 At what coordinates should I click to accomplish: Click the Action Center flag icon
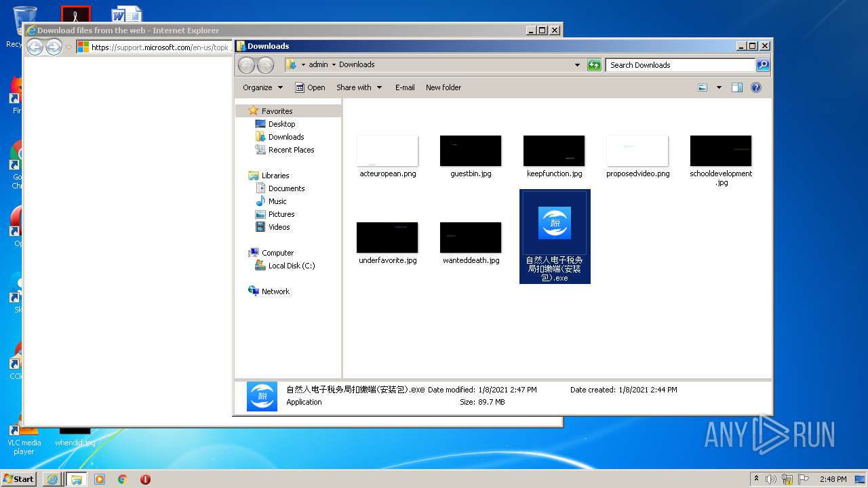804,479
